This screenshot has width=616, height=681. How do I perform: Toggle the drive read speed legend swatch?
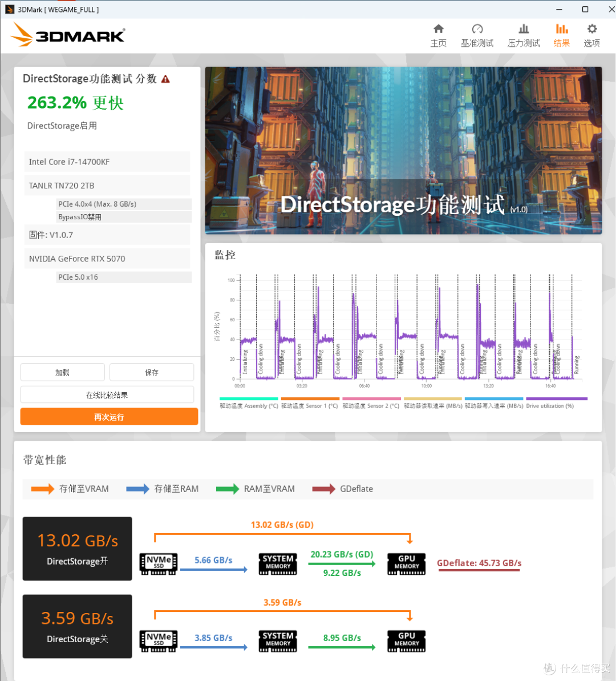click(x=433, y=398)
